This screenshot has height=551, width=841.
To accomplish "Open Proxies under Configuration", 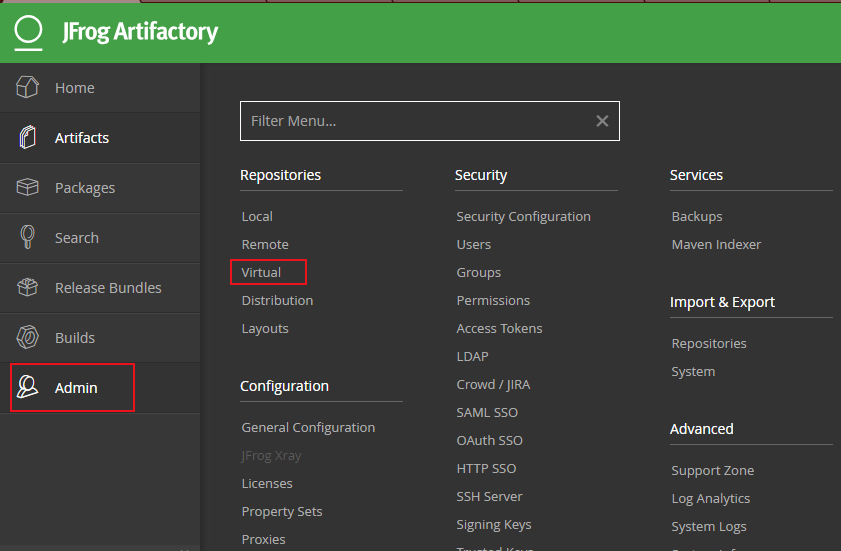I will 263,539.
